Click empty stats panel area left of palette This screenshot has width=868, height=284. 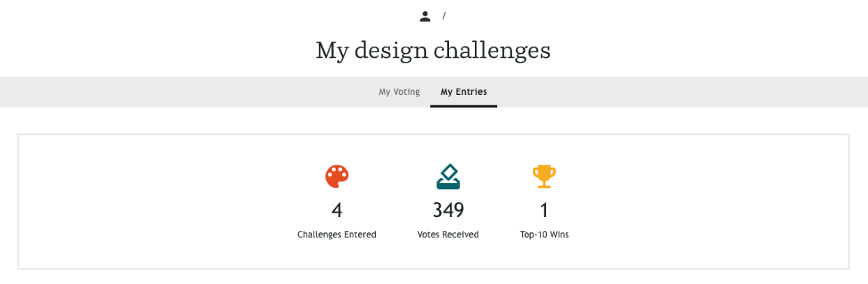(x=154, y=201)
